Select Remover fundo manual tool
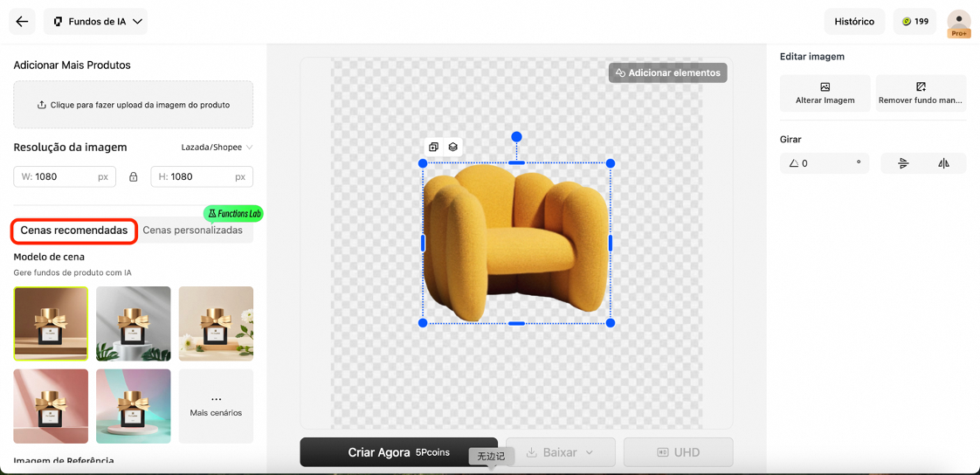 click(x=921, y=93)
